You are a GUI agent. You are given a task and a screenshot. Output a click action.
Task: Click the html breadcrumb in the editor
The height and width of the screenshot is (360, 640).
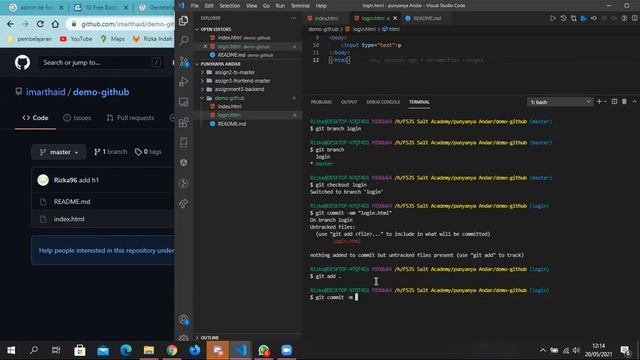391,29
